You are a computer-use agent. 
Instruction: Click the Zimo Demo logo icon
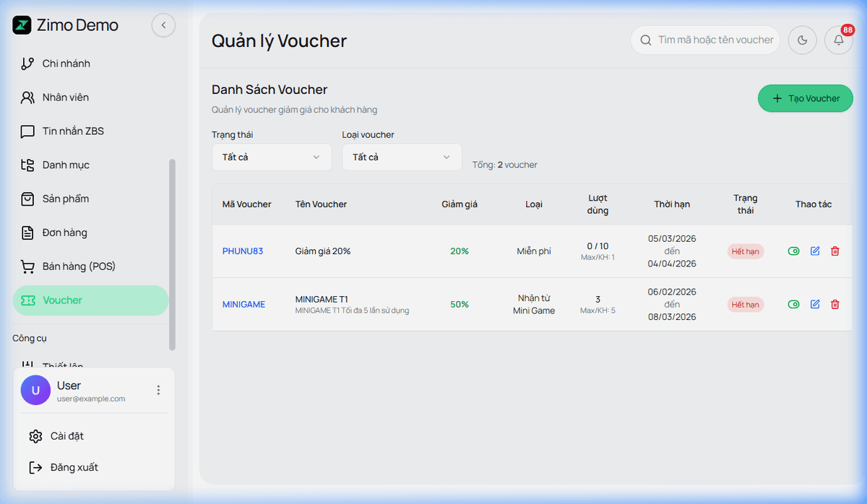pos(22,25)
